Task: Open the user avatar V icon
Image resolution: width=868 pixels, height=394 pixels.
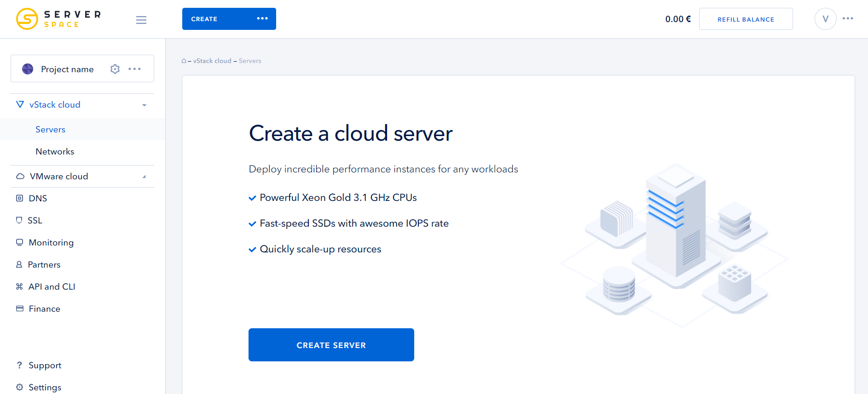Action: 825,19
